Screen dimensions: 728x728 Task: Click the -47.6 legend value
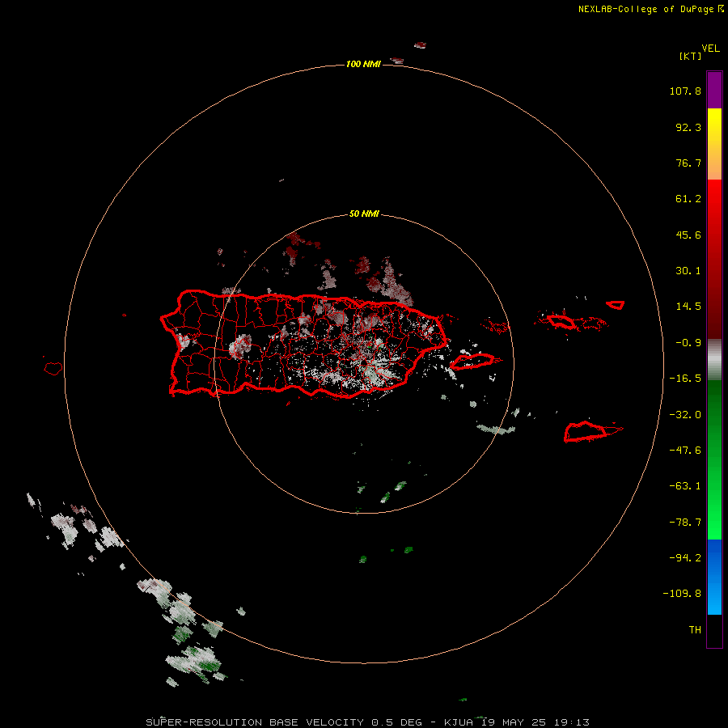pyautogui.click(x=685, y=451)
